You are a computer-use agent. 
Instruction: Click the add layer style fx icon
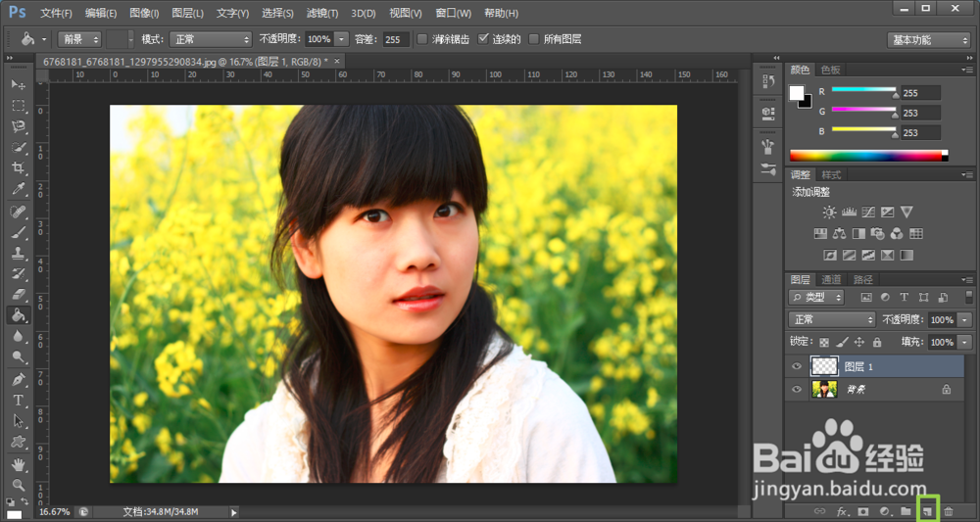(x=841, y=511)
